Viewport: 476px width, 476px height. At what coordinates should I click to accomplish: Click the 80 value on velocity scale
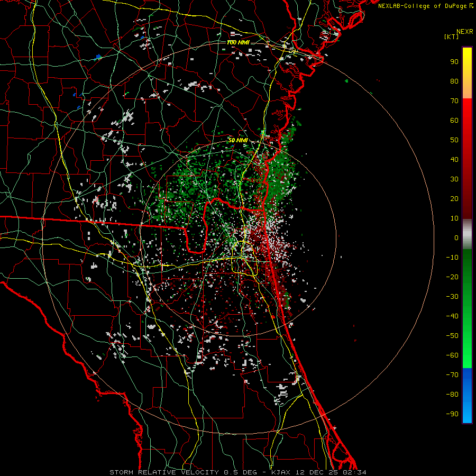(454, 81)
